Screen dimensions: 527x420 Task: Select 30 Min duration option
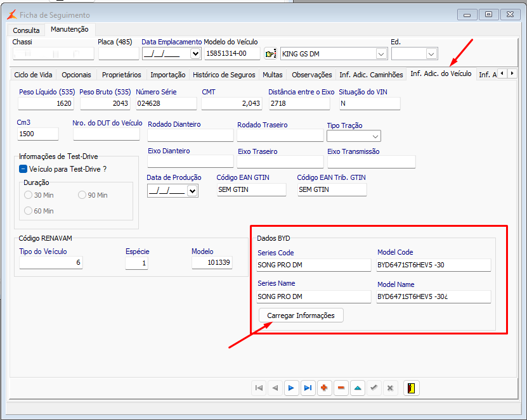point(28,195)
